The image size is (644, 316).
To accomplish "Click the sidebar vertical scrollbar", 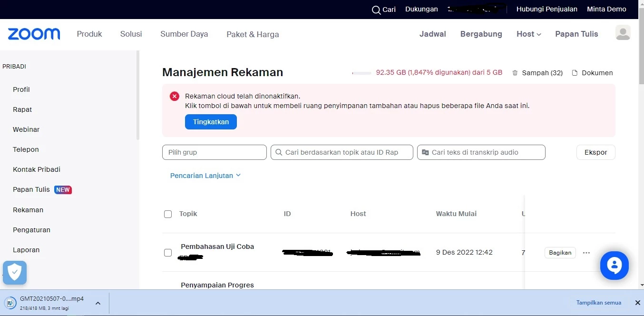I will pos(138,95).
